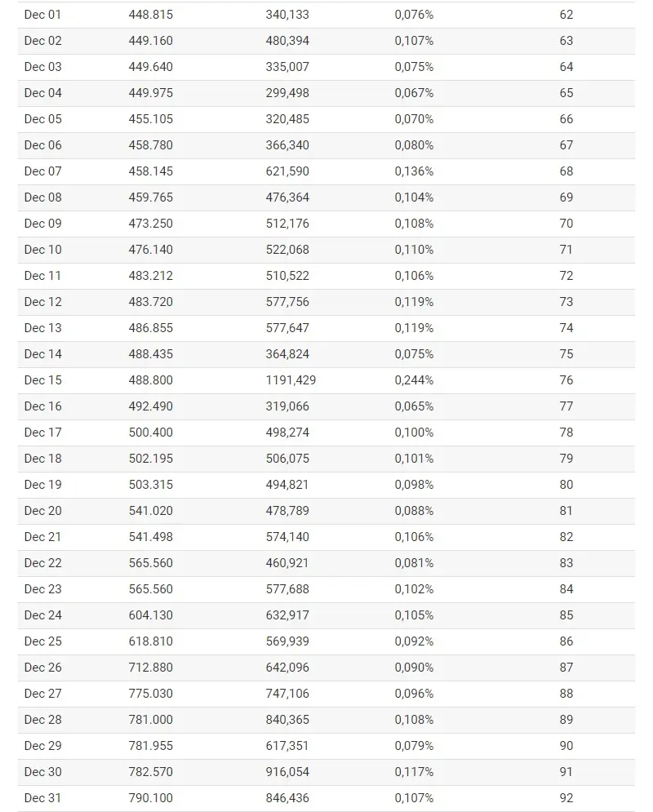Click the 0,075% cell in Dec 03 row
Screen dimensions: 653x812
[414, 67]
